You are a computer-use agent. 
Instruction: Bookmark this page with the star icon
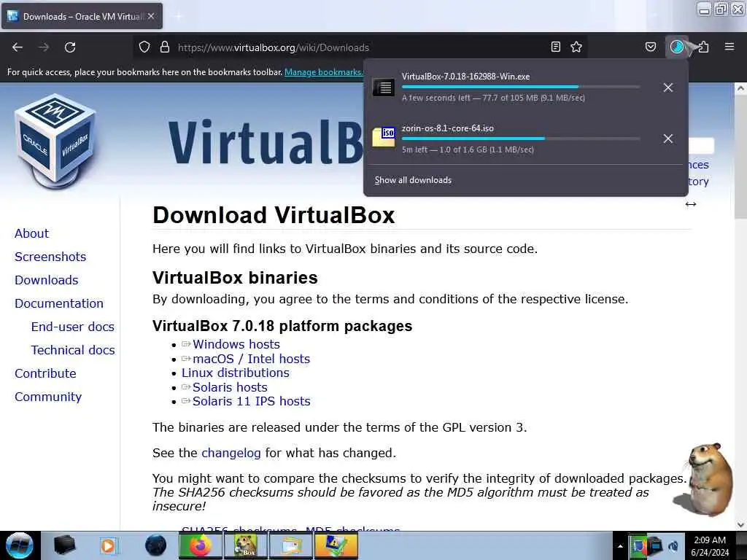point(576,47)
